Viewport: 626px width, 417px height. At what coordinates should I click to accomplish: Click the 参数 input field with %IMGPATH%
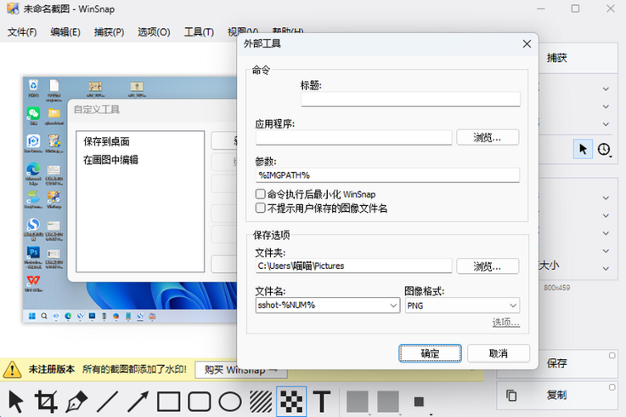(388, 175)
